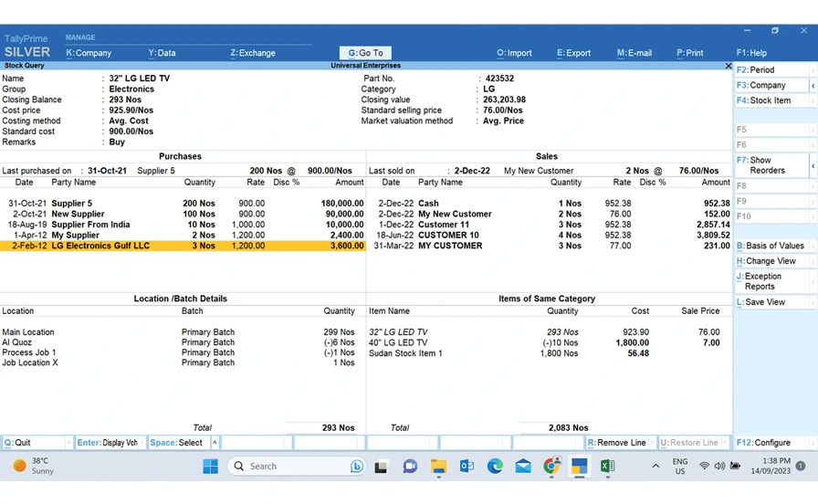Open Outlook from the taskbar

467,466
